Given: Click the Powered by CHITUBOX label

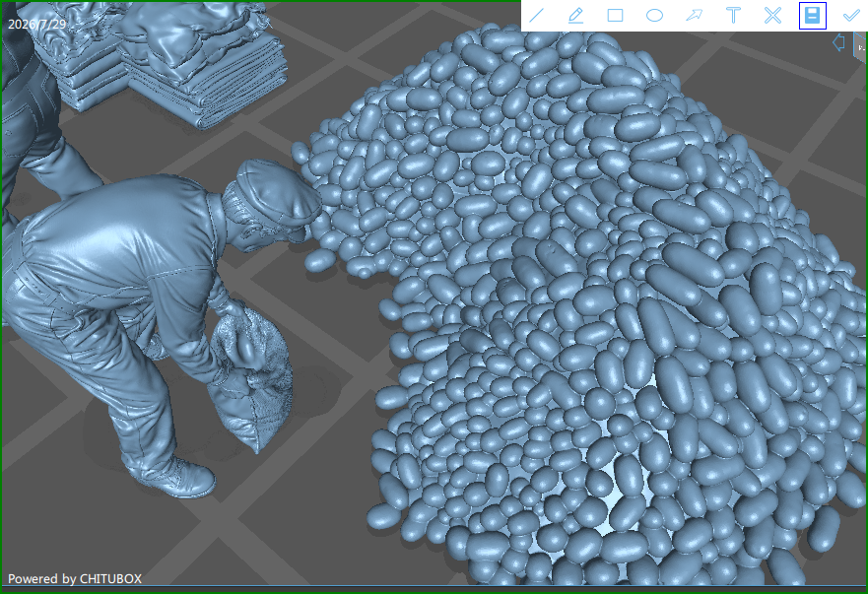Looking at the screenshot, I should pos(75,578).
